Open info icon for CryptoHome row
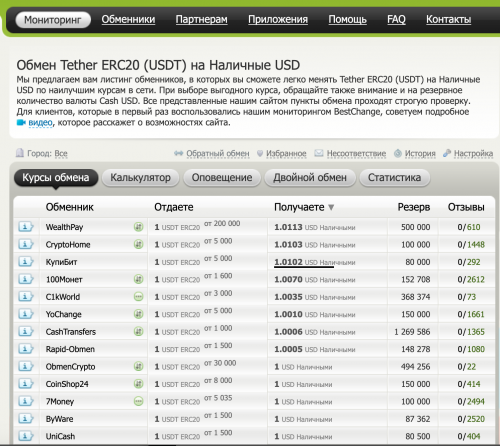The image size is (500, 446). pyautogui.click(x=26, y=244)
